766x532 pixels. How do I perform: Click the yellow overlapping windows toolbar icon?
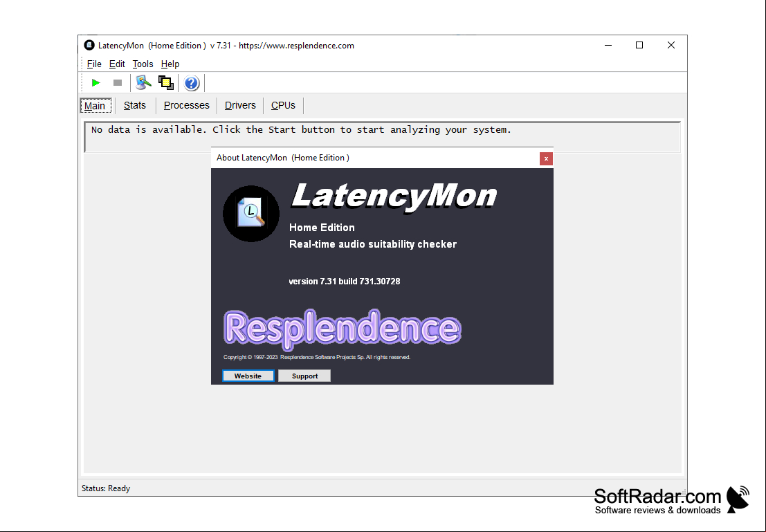pyautogui.click(x=166, y=82)
